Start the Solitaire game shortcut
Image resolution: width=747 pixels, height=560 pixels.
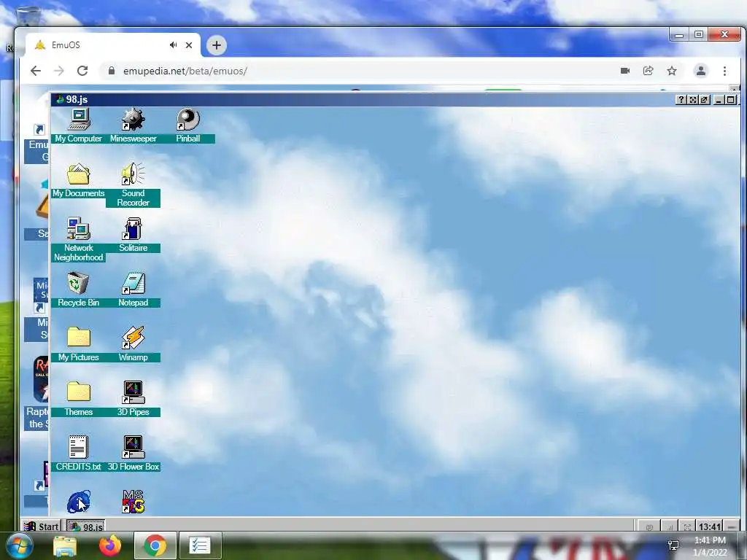click(x=133, y=235)
